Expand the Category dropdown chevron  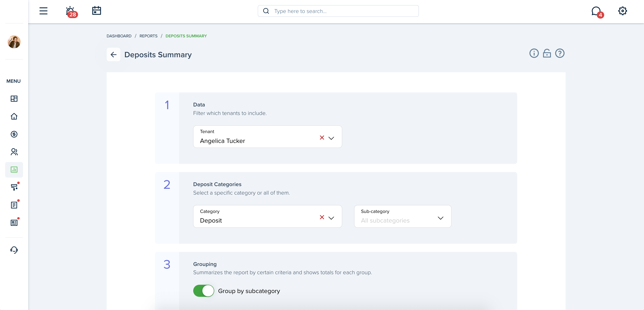click(331, 218)
